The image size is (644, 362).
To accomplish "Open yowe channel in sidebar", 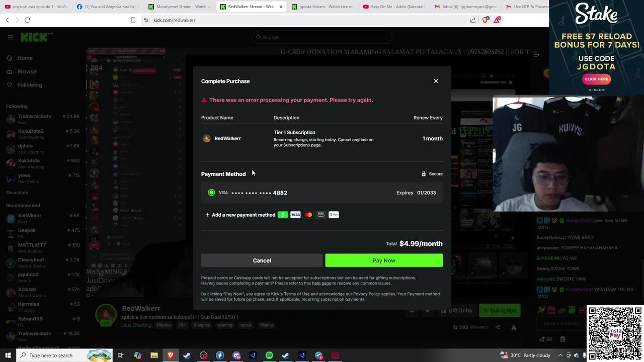I will (x=43, y=178).
